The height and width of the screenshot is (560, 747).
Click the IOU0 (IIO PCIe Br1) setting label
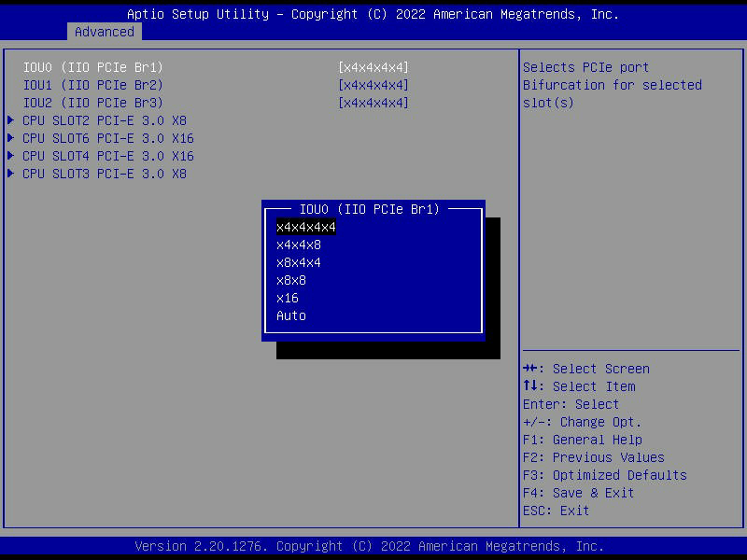(x=92, y=67)
